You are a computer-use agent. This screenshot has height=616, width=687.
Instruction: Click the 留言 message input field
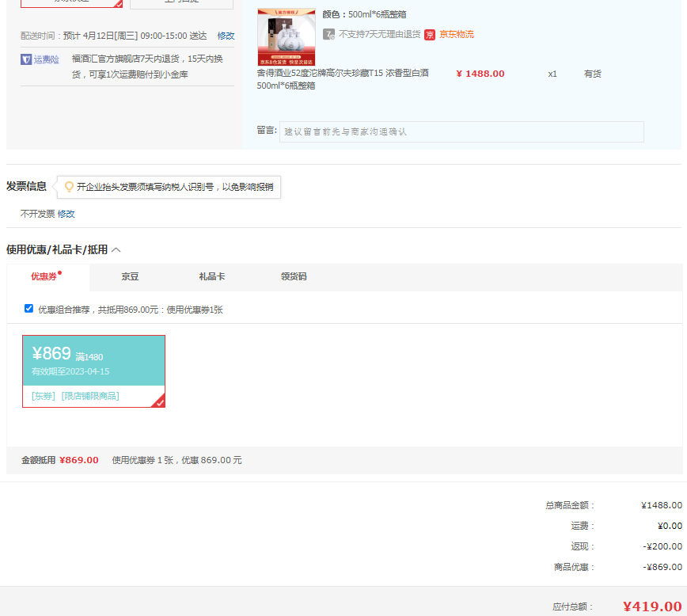tap(461, 131)
